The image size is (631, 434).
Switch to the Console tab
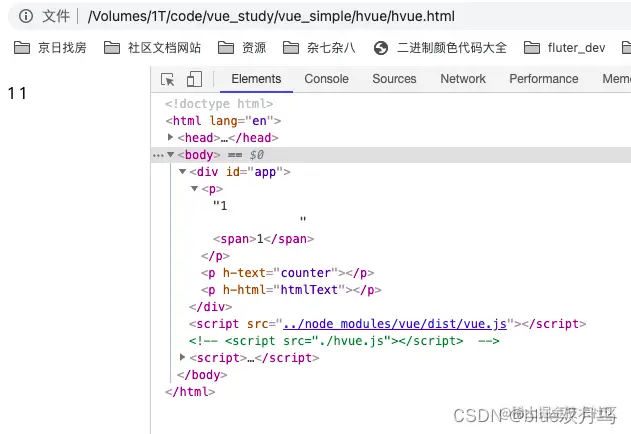click(326, 79)
